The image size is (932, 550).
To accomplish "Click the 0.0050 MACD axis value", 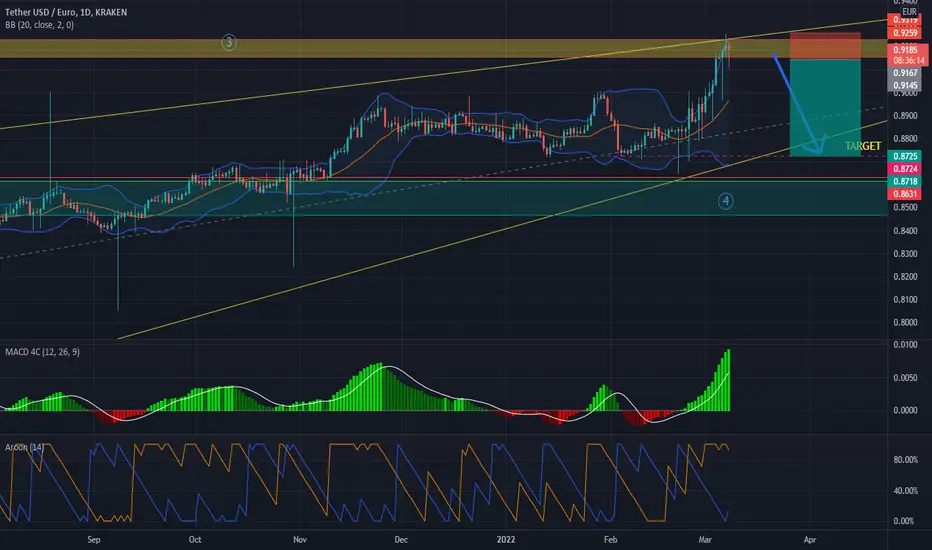I will click(x=905, y=378).
